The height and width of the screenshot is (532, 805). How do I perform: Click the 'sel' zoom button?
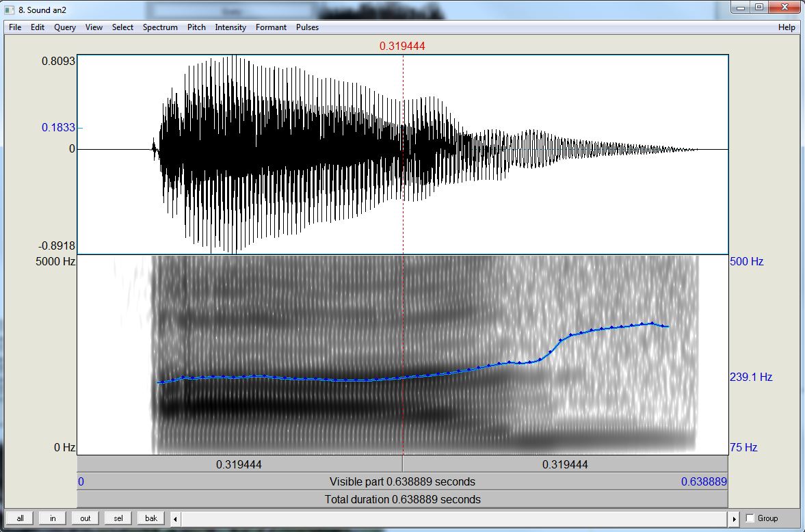[118, 518]
